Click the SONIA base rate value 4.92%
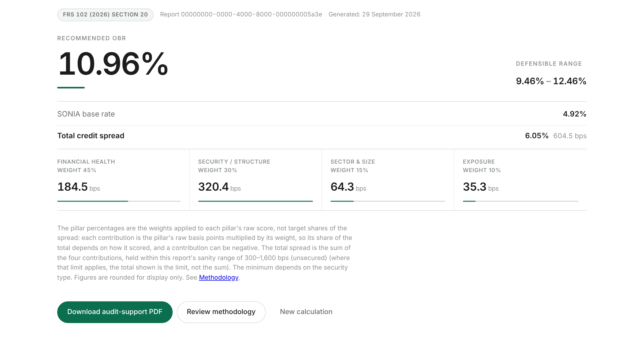Screen dimensions: 644x340 coord(575,114)
